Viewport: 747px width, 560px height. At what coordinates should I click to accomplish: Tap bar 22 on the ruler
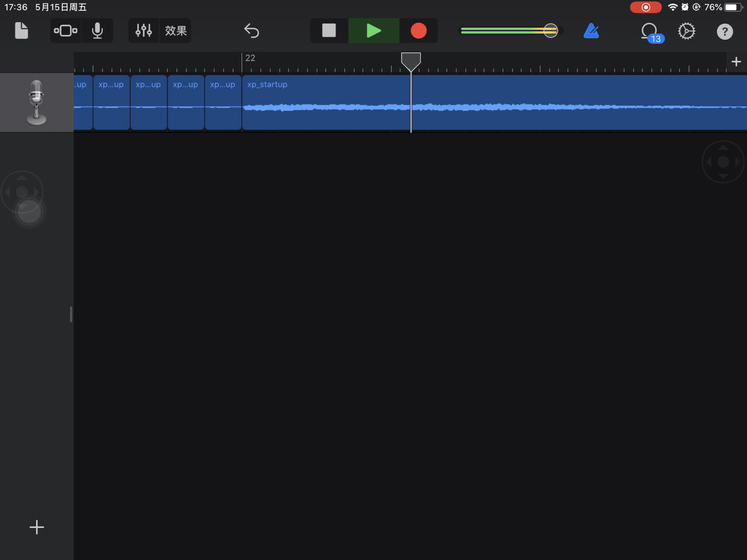(x=250, y=58)
